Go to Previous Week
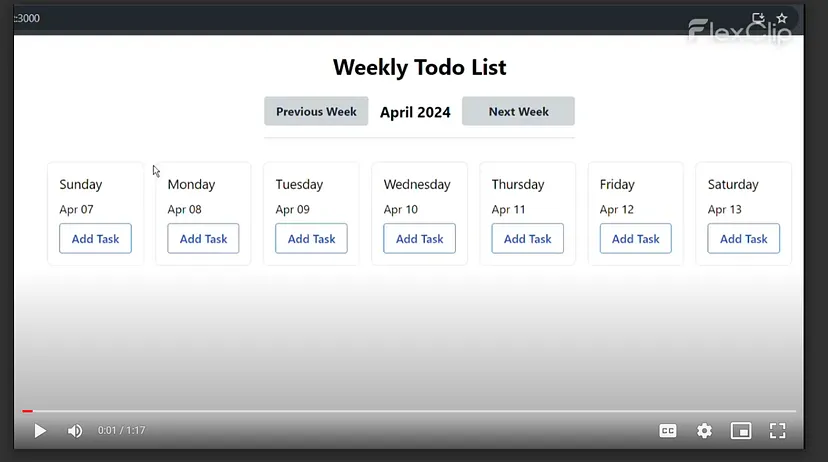 pyautogui.click(x=316, y=111)
